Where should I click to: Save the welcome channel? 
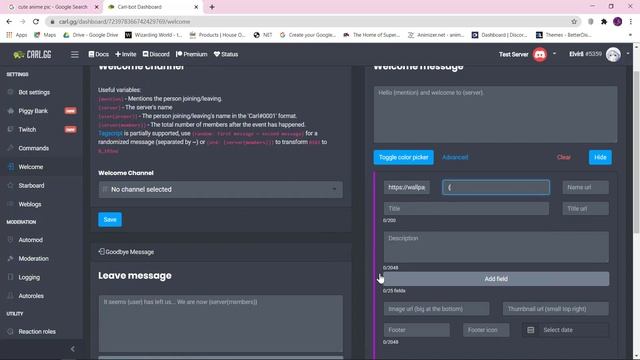pos(110,220)
